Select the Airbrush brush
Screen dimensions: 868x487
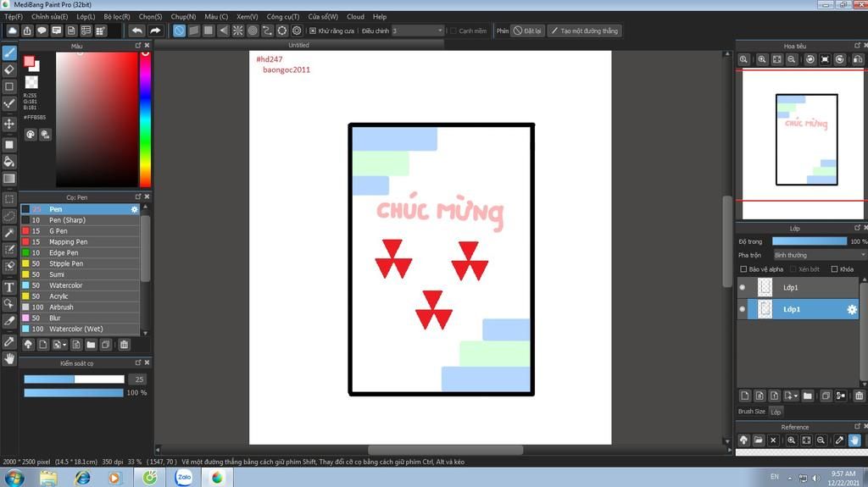point(81,307)
